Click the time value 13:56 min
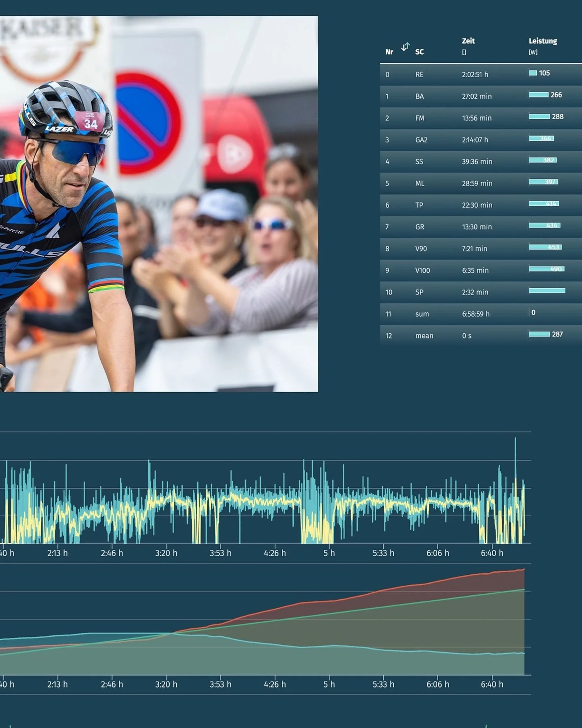Viewport: 582px width, 728px height. (477, 118)
